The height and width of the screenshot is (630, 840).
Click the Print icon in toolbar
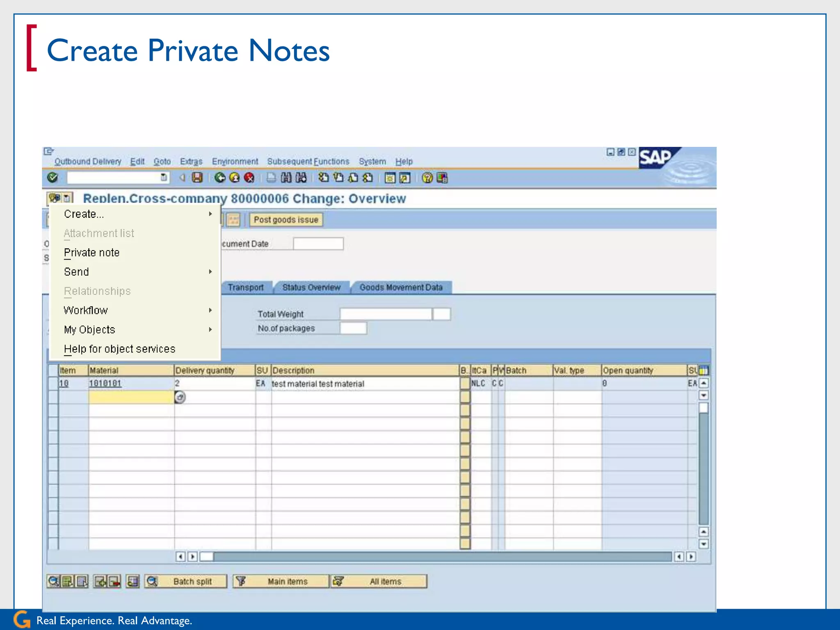tap(271, 178)
